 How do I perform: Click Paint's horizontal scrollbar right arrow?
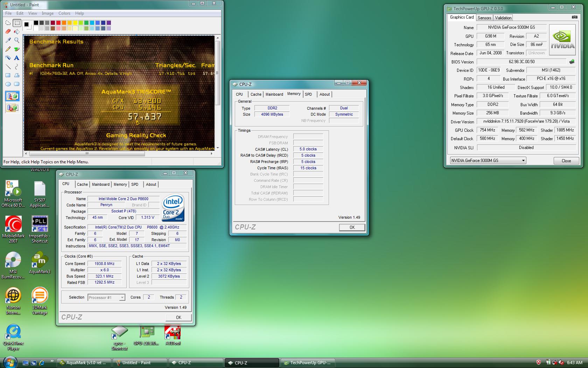pyautogui.click(x=211, y=154)
